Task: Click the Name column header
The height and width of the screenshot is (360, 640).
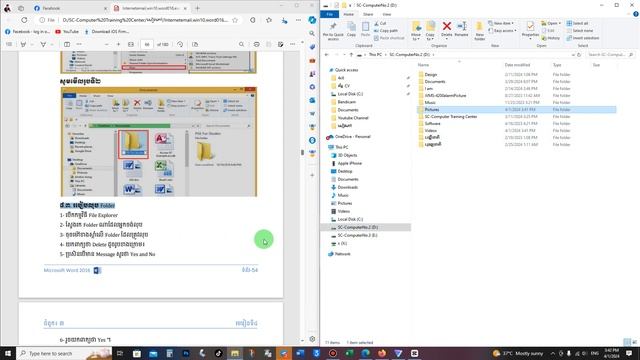Action: coord(423,65)
